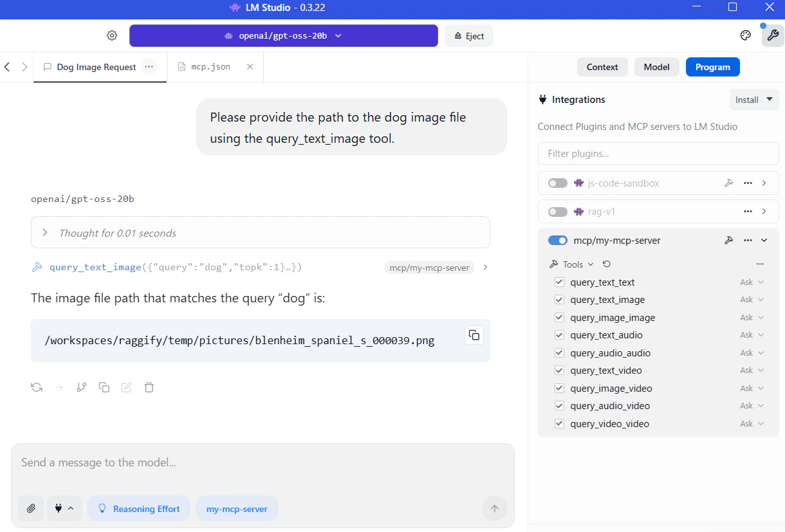Expand the js-code-sandbox plugin row
Image resolution: width=785 pixels, height=532 pixels.
click(x=764, y=183)
